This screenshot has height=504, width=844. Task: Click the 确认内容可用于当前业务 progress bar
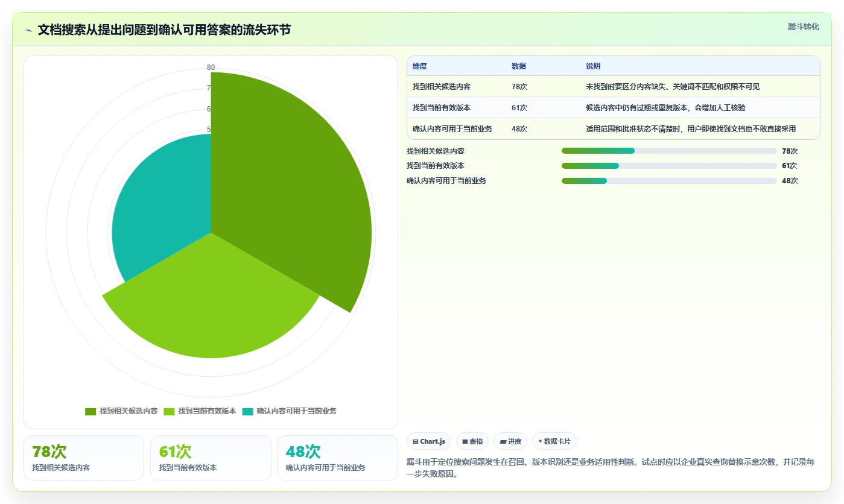pos(669,181)
